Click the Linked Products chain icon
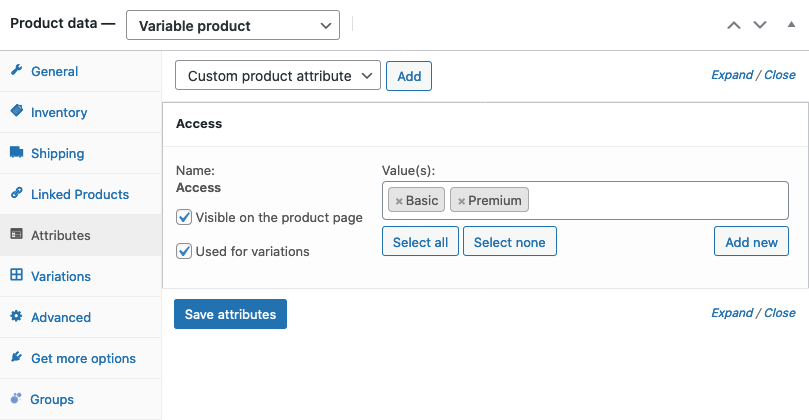 click(16, 194)
